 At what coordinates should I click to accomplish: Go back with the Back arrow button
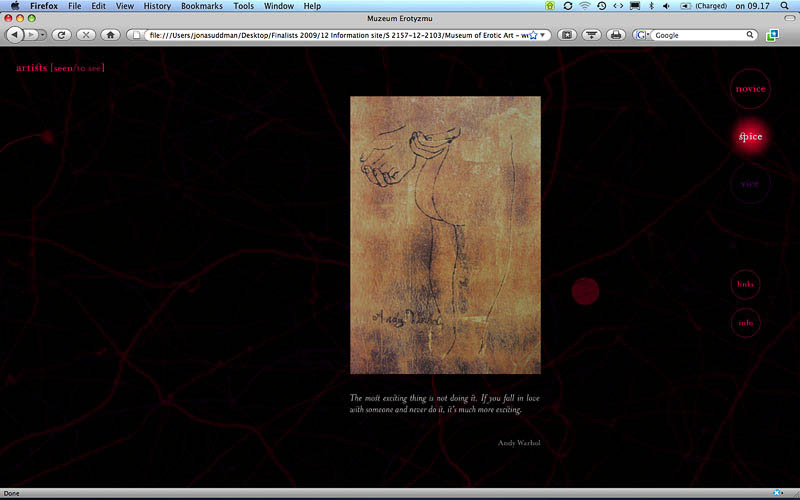tap(15, 35)
